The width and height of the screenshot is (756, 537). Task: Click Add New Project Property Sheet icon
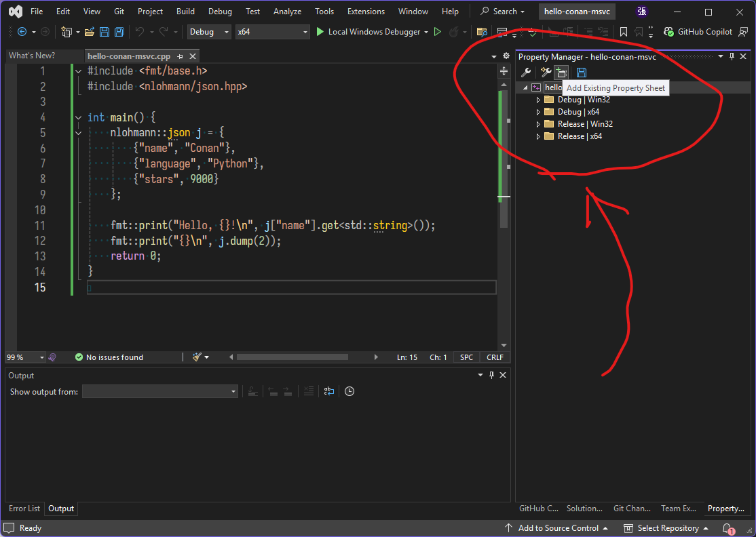(x=546, y=73)
